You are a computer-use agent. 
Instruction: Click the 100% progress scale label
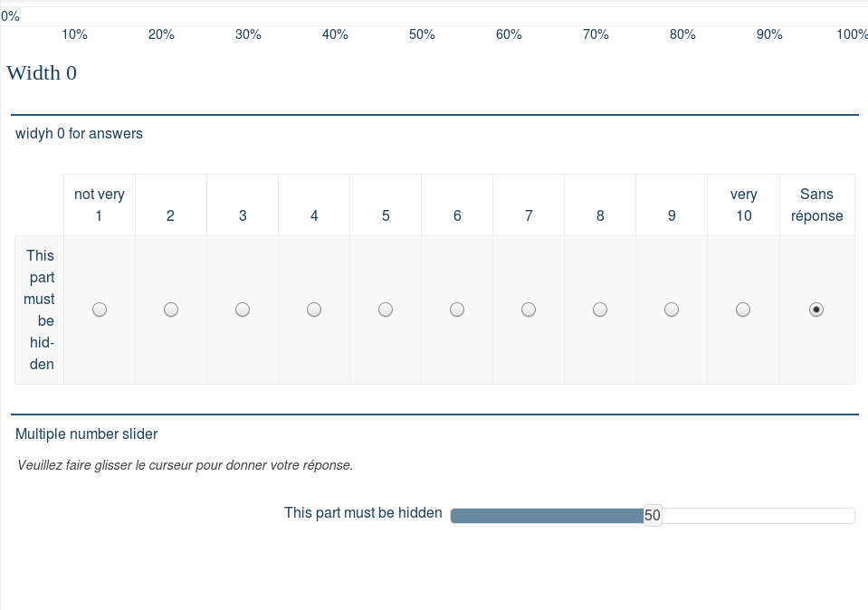pos(852,34)
